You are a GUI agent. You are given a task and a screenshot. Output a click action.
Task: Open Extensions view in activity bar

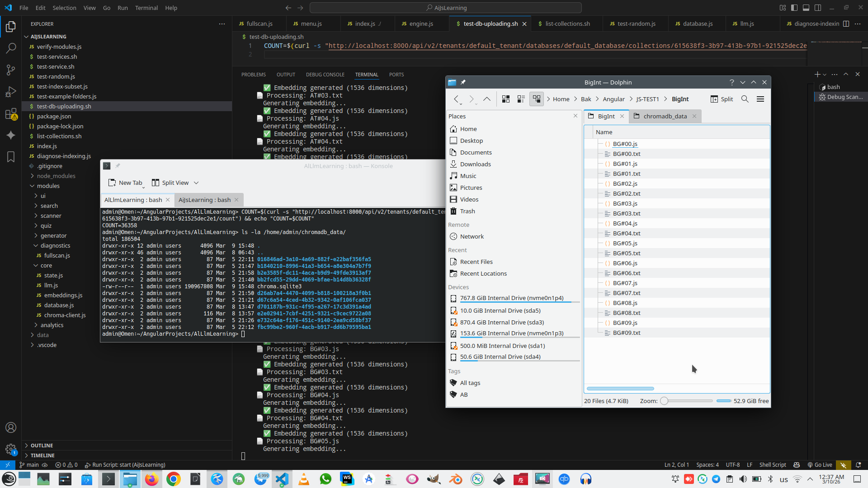point(11,114)
